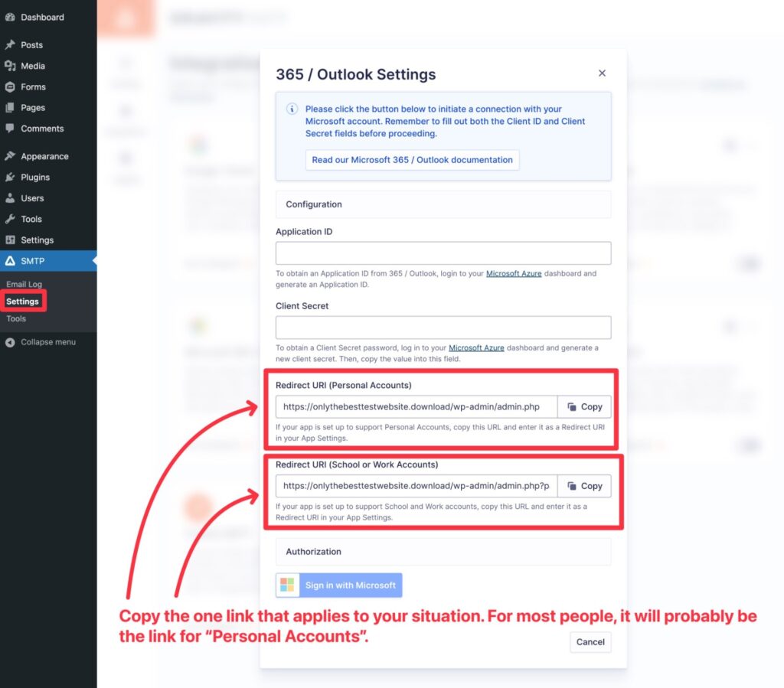Expand the Configuration section
The height and width of the screenshot is (688, 784).
(443, 204)
